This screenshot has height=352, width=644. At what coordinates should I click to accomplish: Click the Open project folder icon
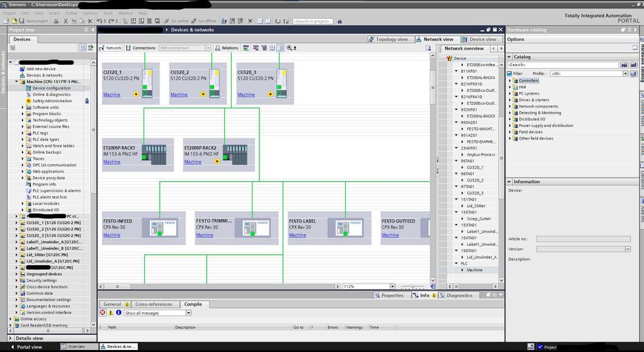tap(14, 21)
